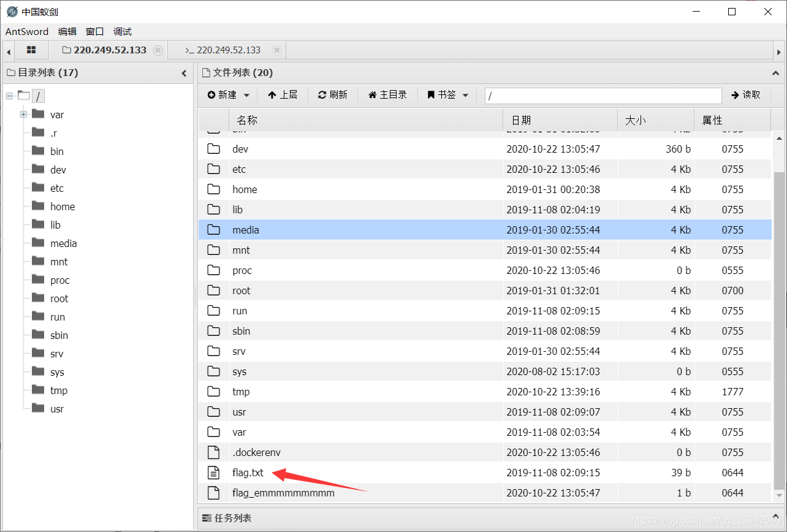Screen dimensions: 787x532
Task: Open the home grid tab icon
Action: [31, 50]
